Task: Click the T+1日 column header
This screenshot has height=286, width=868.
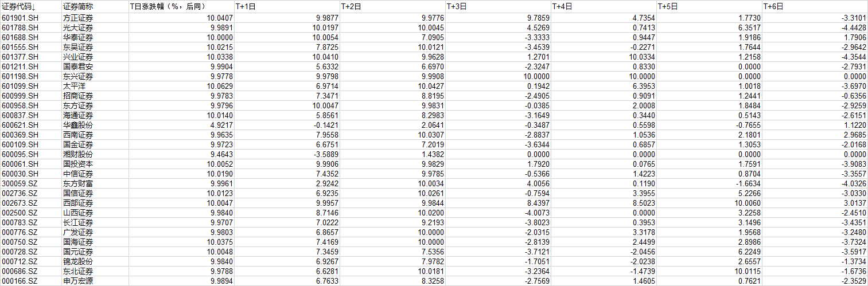Action: [246, 7]
